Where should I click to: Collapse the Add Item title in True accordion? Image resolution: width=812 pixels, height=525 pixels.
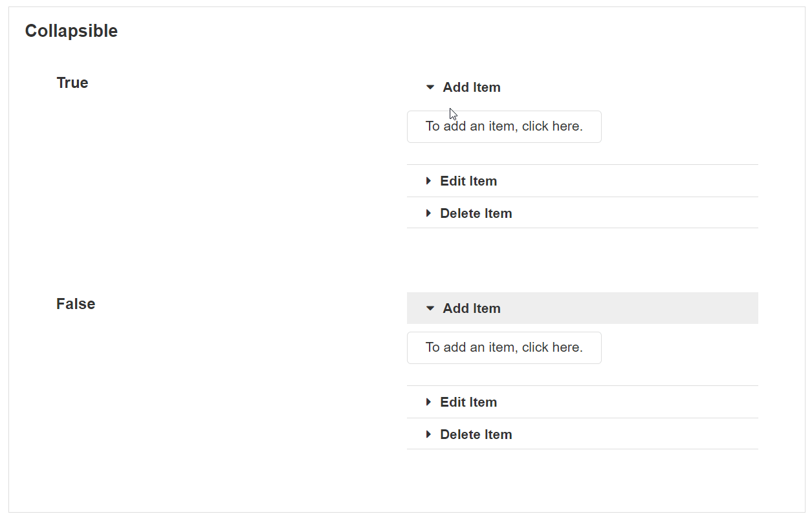pyautogui.click(x=472, y=87)
